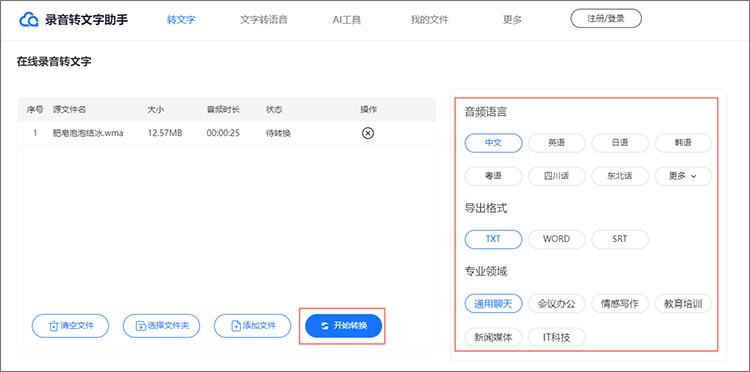The image size is (750, 372).
Task: Click 清空文件 to clear files
Action: [70, 326]
